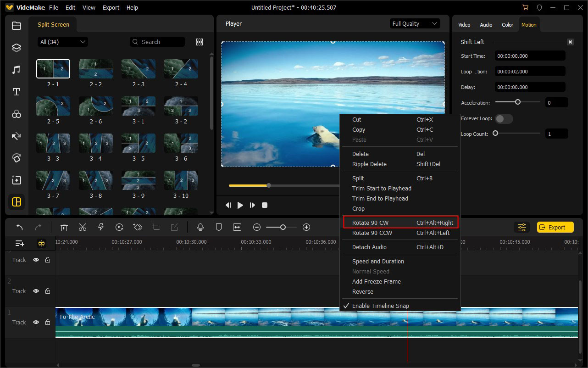588x368 pixels.
Task: Open the Audio music note sidebar panel
Action: 17,70
